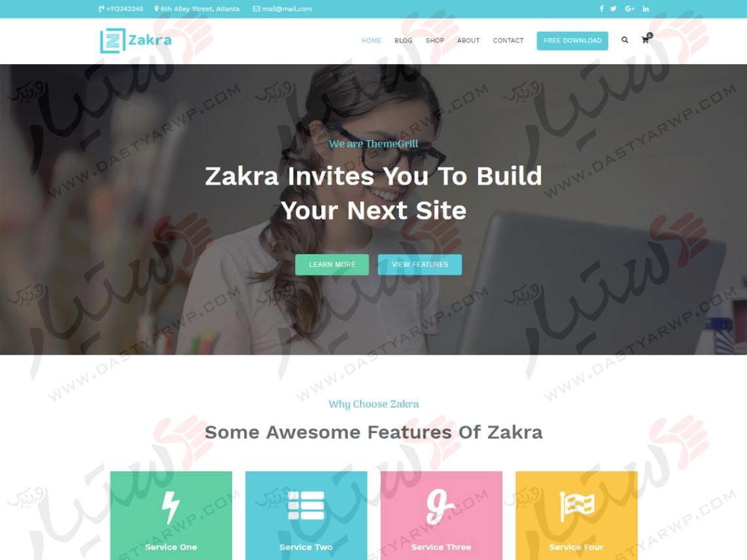Click the View Features button
Image resolution: width=747 pixels, height=560 pixels.
click(420, 264)
